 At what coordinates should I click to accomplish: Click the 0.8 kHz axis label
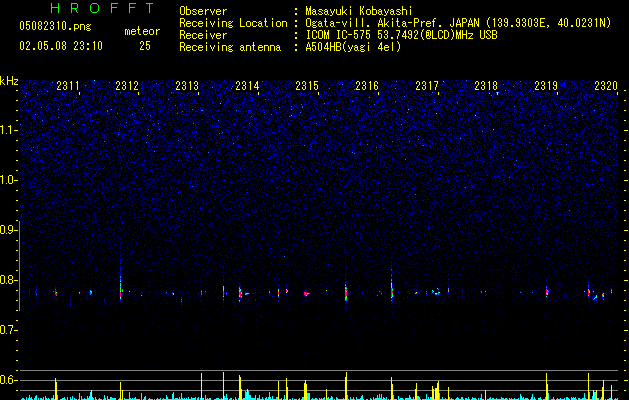(x=9, y=280)
